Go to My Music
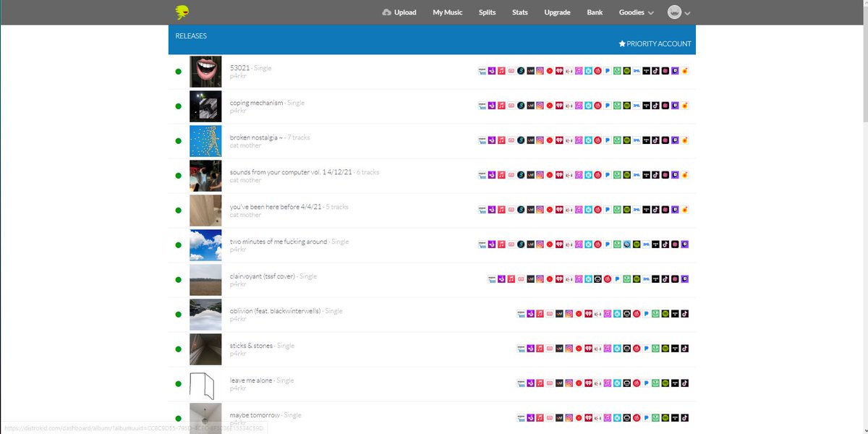This screenshot has width=868, height=434. [447, 12]
